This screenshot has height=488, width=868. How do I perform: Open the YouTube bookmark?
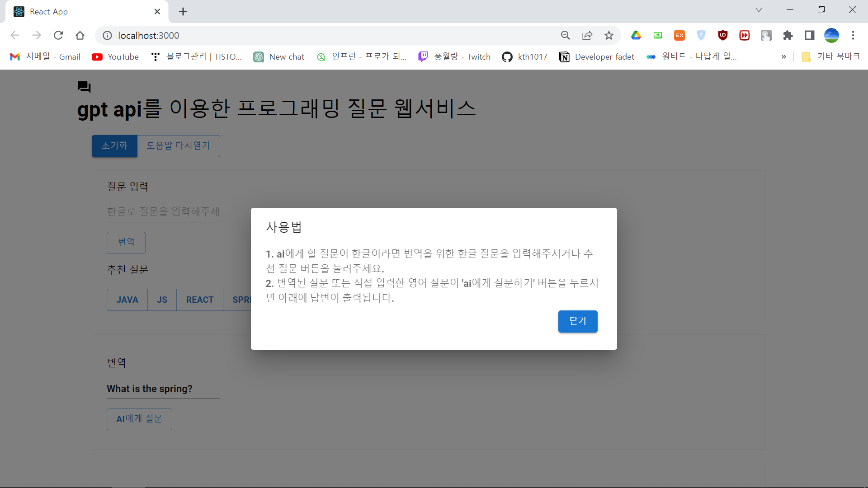click(x=115, y=56)
